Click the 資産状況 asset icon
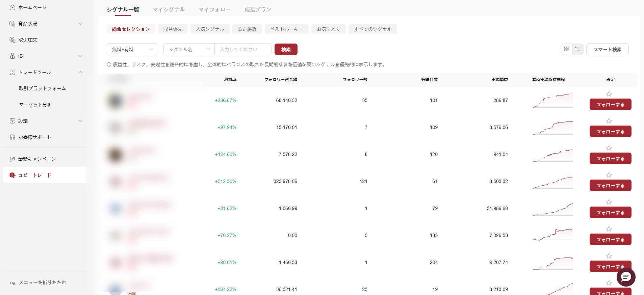The width and height of the screenshot is (644, 295). pyautogui.click(x=12, y=24)
